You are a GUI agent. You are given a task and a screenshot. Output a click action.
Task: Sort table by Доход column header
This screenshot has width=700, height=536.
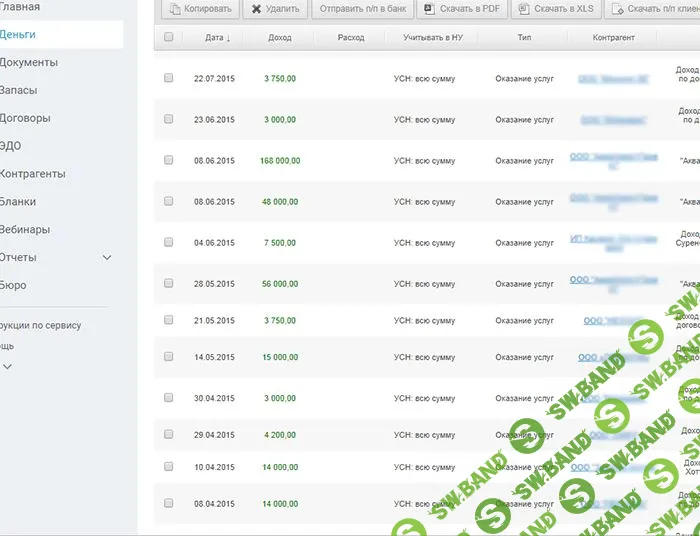point(280,38)
